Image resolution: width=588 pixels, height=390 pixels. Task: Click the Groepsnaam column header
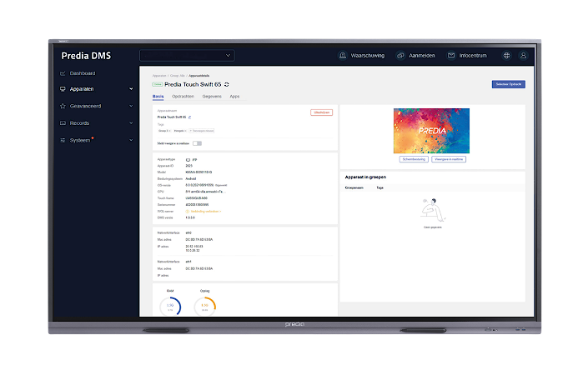point(354,187)
